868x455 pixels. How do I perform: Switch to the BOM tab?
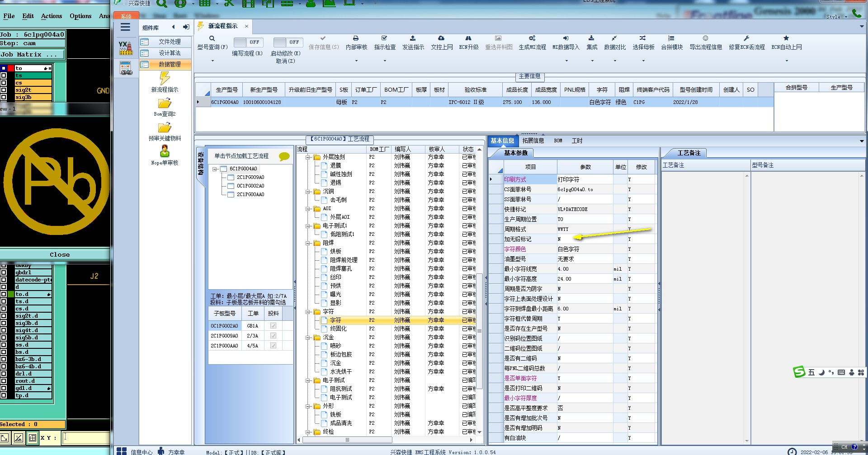[x=558, y=141]
